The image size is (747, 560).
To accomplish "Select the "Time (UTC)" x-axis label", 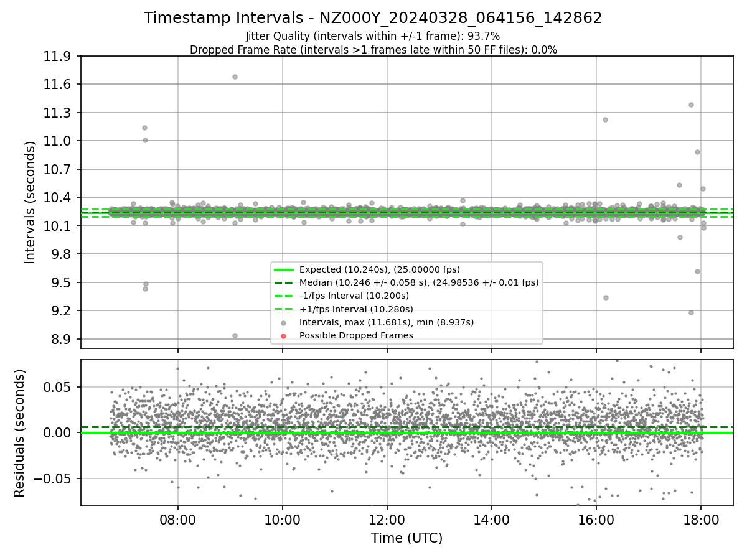I will [406, 538].
